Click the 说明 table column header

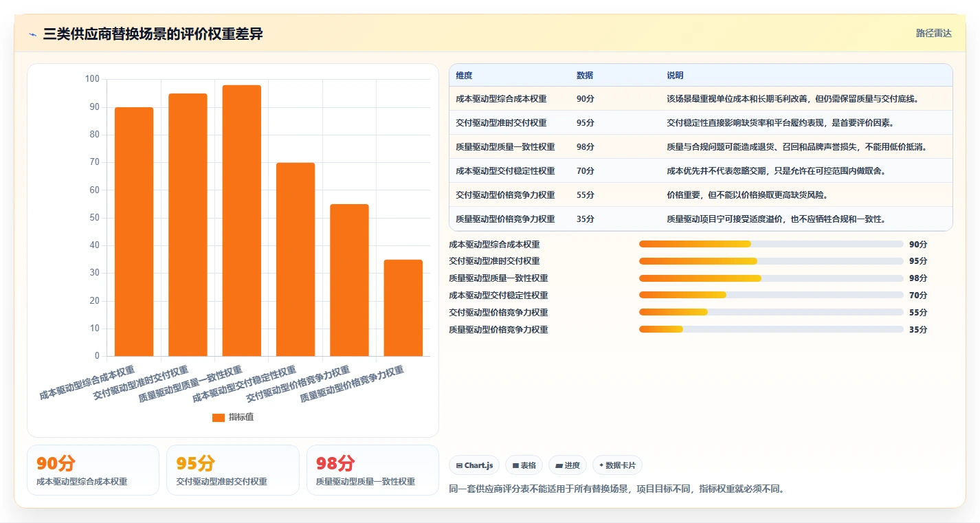point(675,76)
